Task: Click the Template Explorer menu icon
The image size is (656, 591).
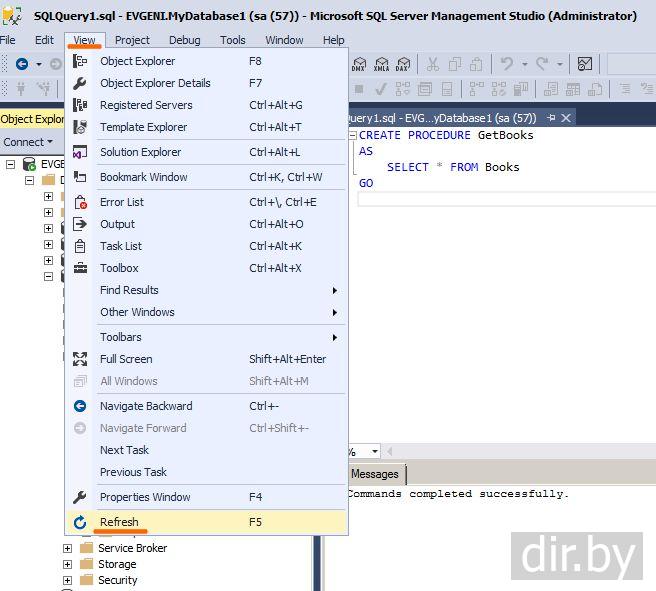Action: 79,127
